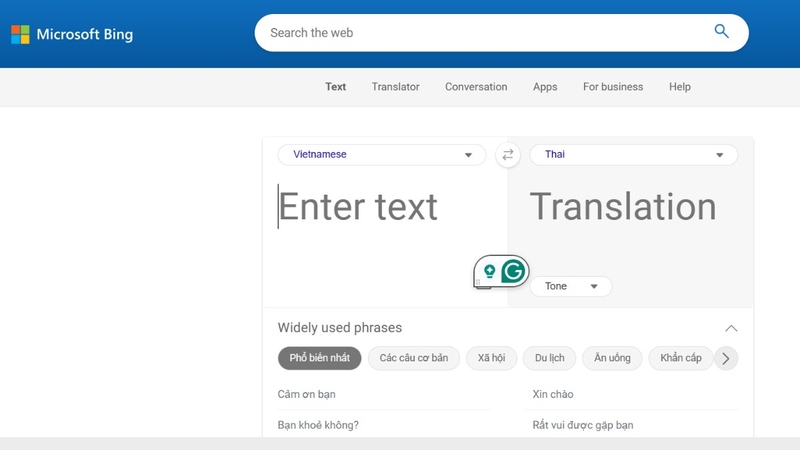800x450 pixels.
Task: Open the Thai target language dropdown
Action: pyautogui.click(x=634, y=155)
